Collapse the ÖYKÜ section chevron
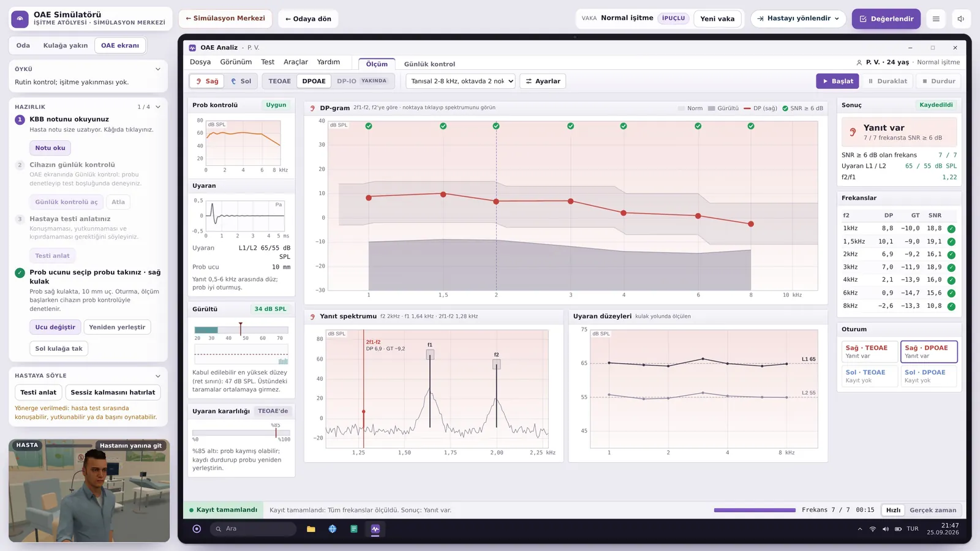The height and width of the screenshot is (551, 980). click(158, 69)
